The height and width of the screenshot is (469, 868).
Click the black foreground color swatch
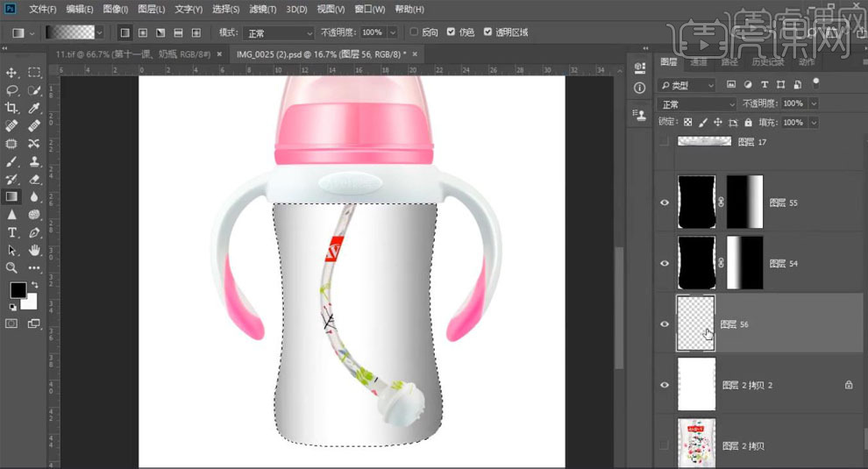[18, 290]
